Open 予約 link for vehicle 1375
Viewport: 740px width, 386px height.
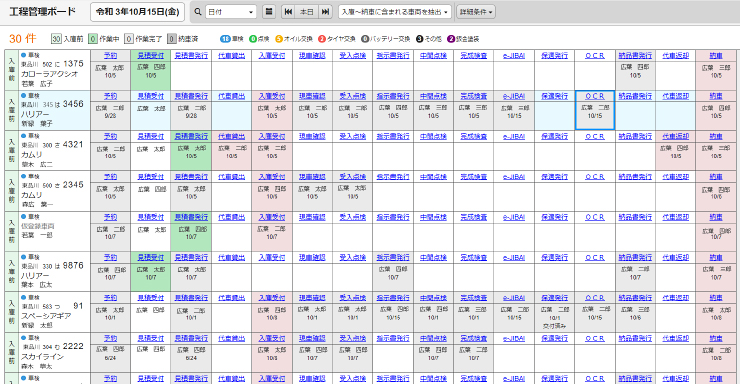coord(110,55)
